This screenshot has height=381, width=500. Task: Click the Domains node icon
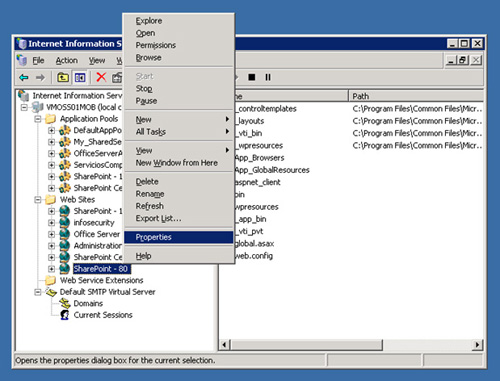pos(65,303)
